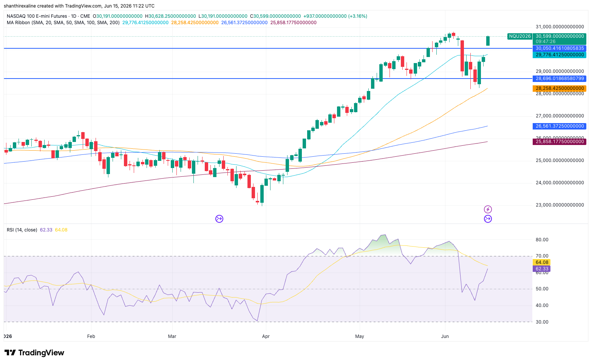This screenshot has height=364, width=592.
Task: Click the 30,050.41610805835 horizontal line price label
Action: (560, 48)
